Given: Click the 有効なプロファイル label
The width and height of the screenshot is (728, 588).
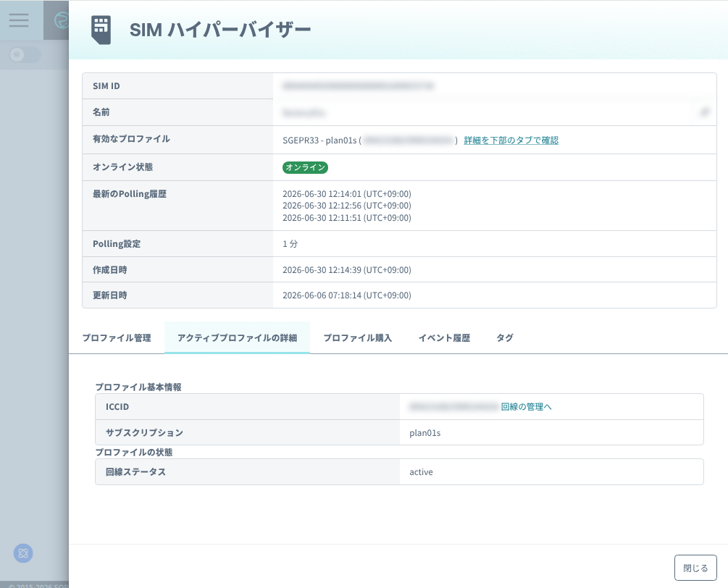Looking at the screenshot, I should pyautogui.click(x=131, y=139).
